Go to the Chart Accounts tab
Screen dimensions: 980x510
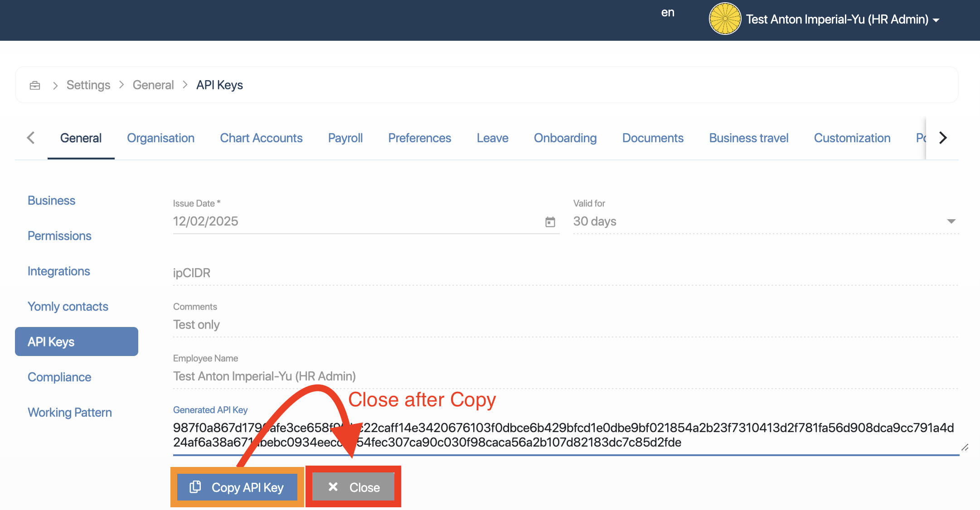pos(261,138)
